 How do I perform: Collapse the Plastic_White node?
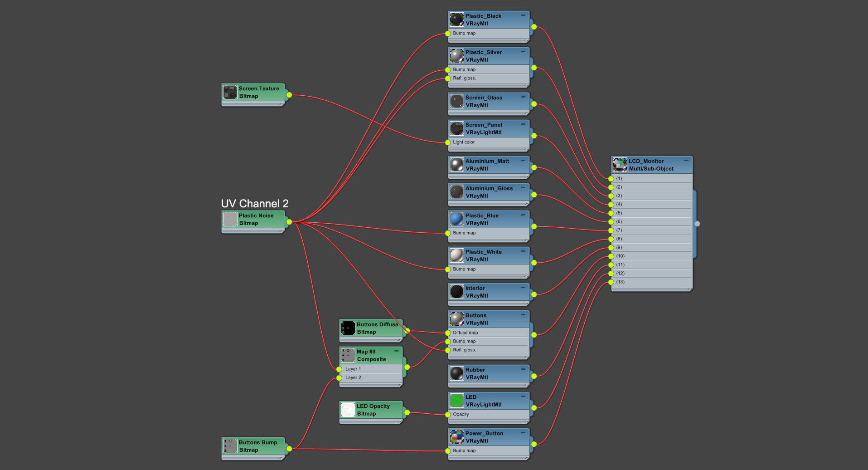[523, 251]
